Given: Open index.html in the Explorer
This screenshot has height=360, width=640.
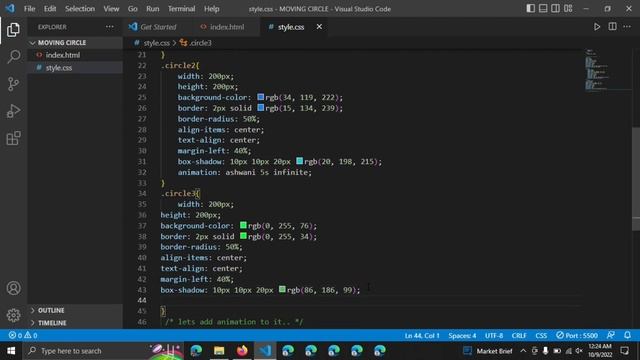Looking at the screenshot, I should pos(75,55).
